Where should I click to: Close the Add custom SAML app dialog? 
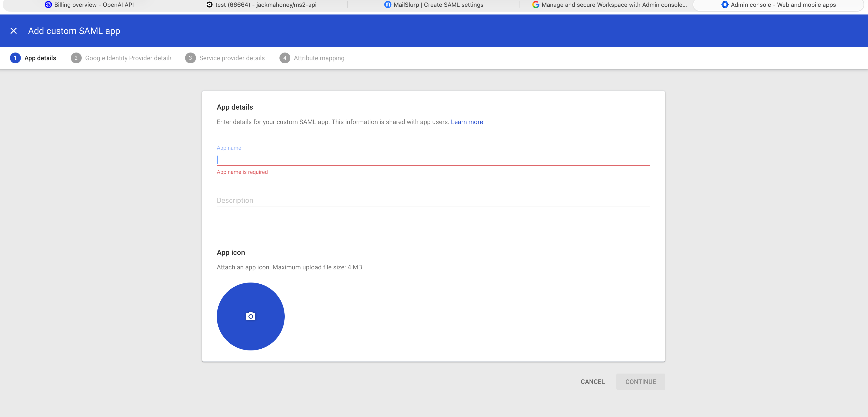tap(14, 31)
